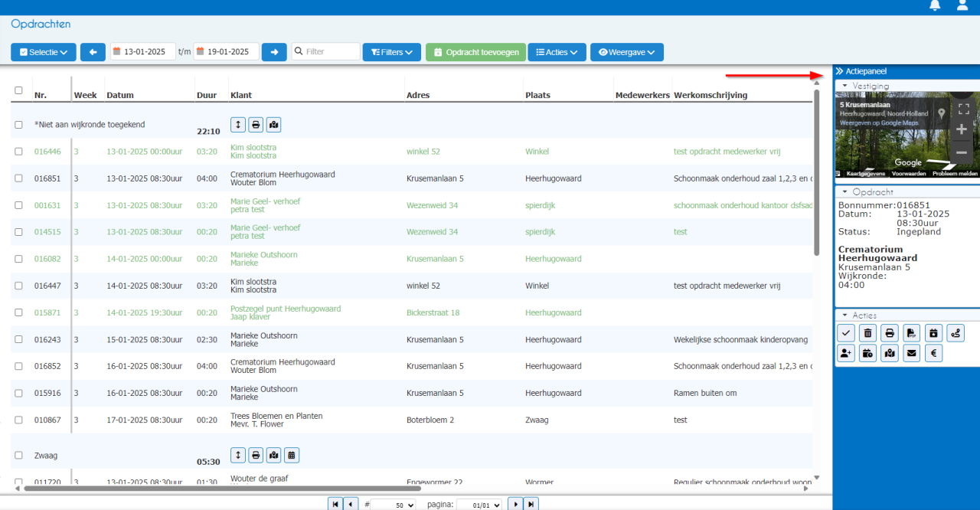980x510 pixels.
Task: Select the checkbox for order 010867
Action: pos(18,420)
